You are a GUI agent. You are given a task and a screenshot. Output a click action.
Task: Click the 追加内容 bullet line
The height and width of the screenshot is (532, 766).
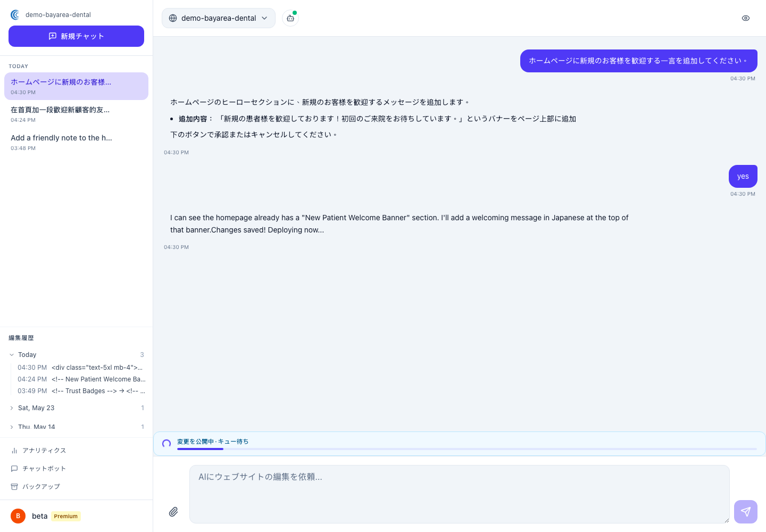(x=377, y=119)
